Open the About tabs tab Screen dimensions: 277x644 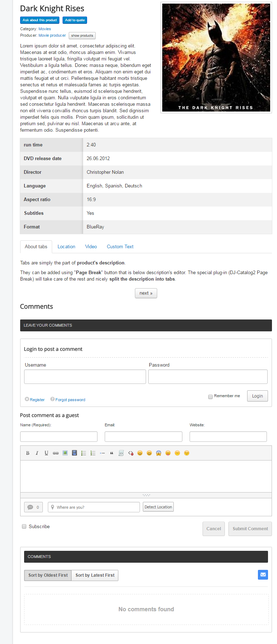[x=36, y=247]
